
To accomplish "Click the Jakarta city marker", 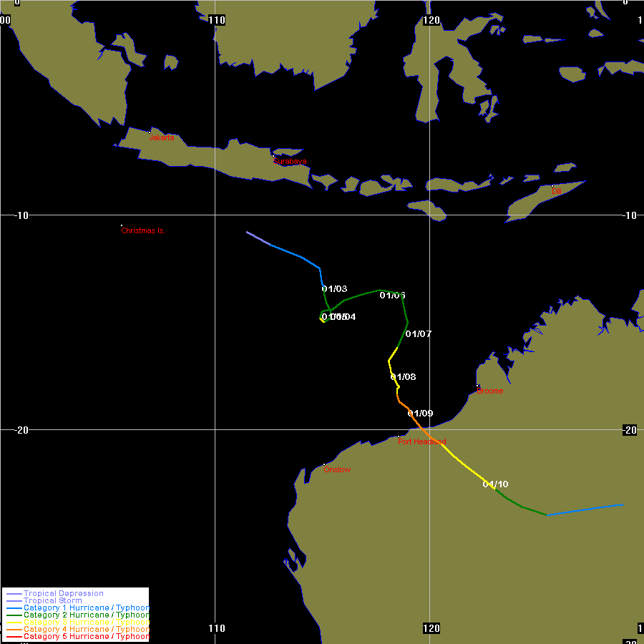I will coord(150,132).
